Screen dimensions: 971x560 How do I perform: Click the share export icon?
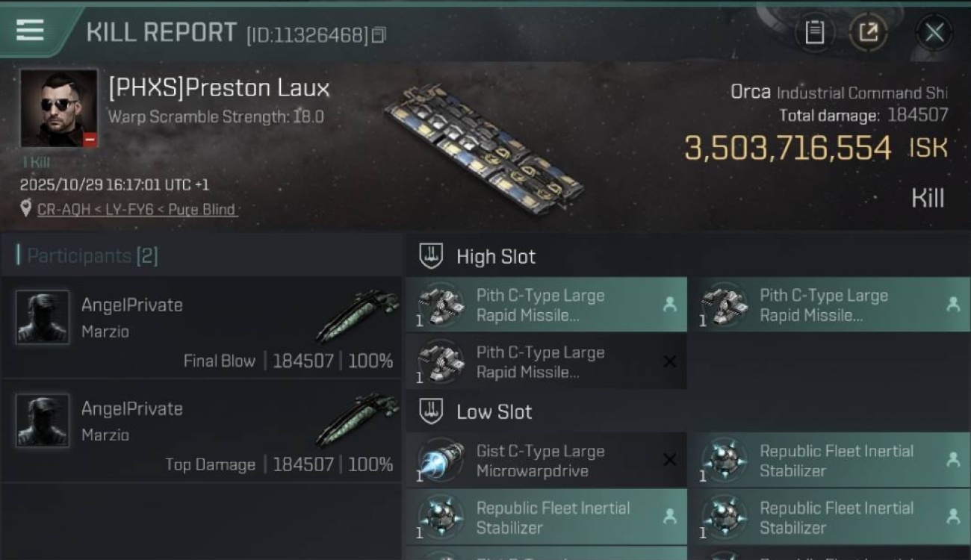tap(868, 32)
